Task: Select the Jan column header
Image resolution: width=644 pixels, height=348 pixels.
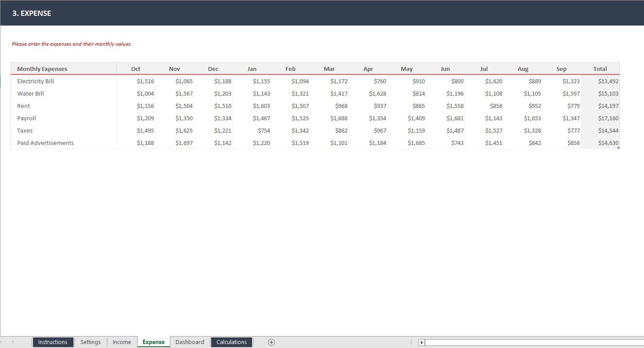Action: click(x=252, y=69)
